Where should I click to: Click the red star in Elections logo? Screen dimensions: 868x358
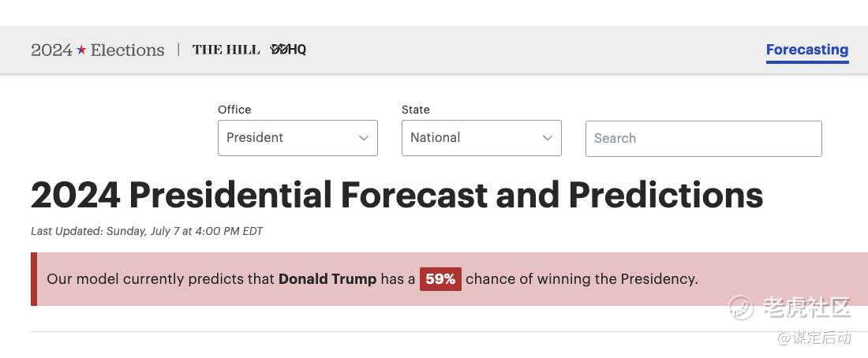tap(81, 50)
